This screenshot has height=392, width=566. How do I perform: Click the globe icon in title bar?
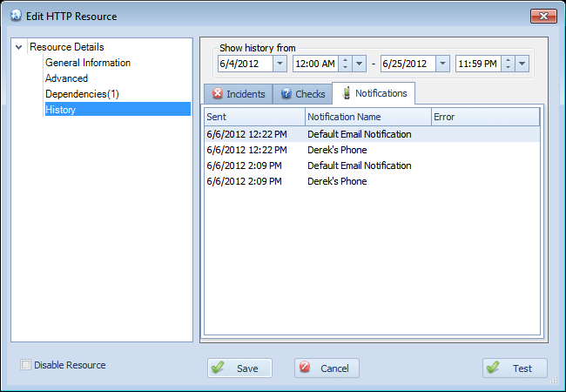[x=16, y=16]
